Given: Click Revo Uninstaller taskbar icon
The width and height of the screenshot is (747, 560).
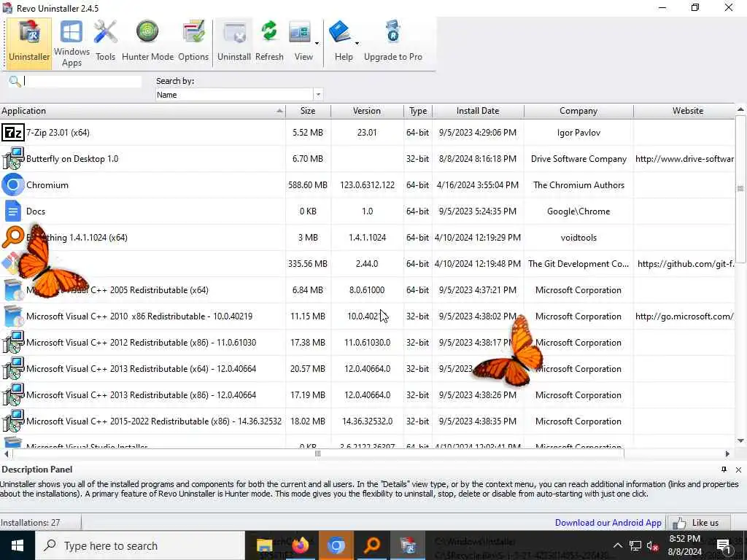Looking at the screenshot, I should point(408,545).
